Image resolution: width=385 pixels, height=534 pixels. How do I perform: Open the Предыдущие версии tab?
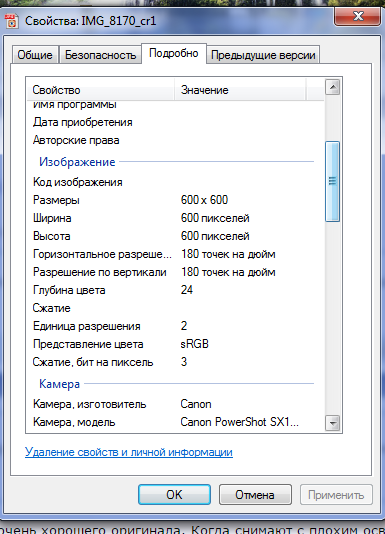pyautogui.click(x=263, y=55)
